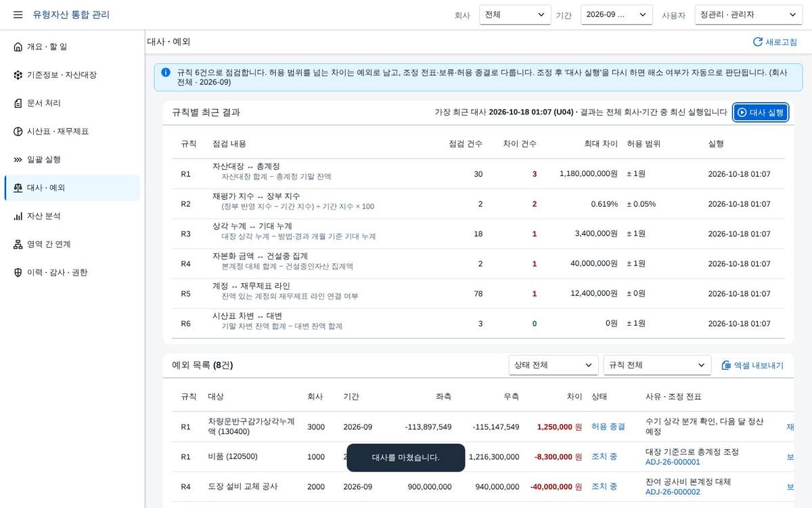Select rule row 자본화 금액 ↔ 건설중 집계
This screenshot has height=508, width=812.
(478, 263)
